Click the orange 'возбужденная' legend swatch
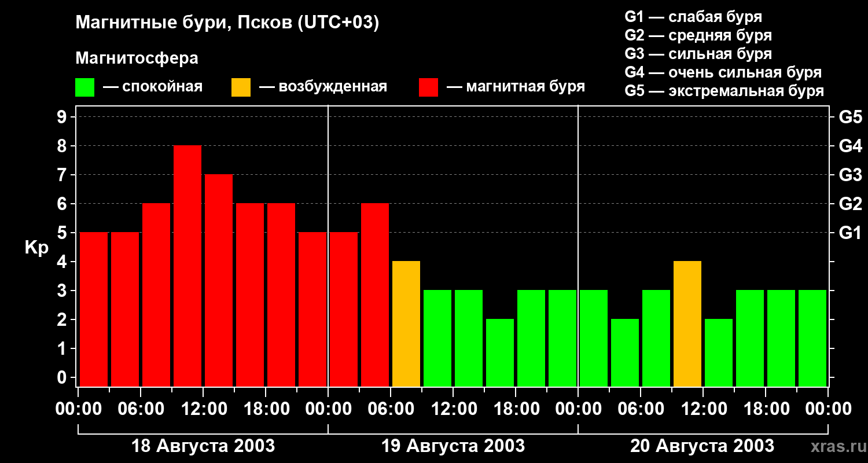Viewport: 868px width, 463px height. [241, 87]
